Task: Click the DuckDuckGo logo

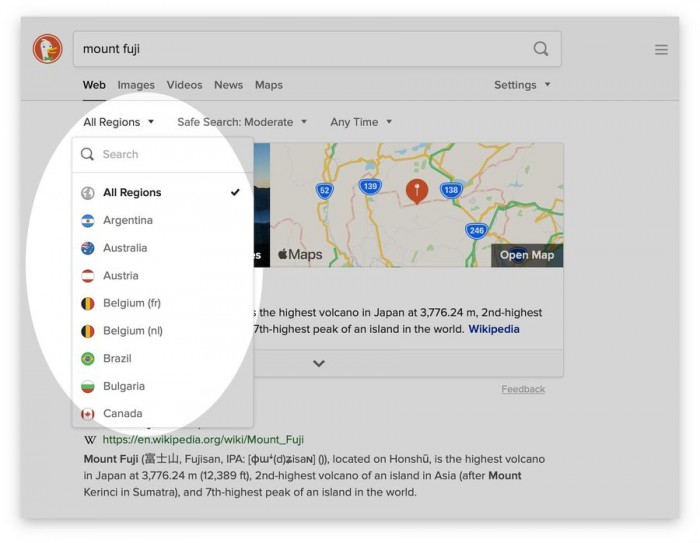Action: (x=47, y=49)
